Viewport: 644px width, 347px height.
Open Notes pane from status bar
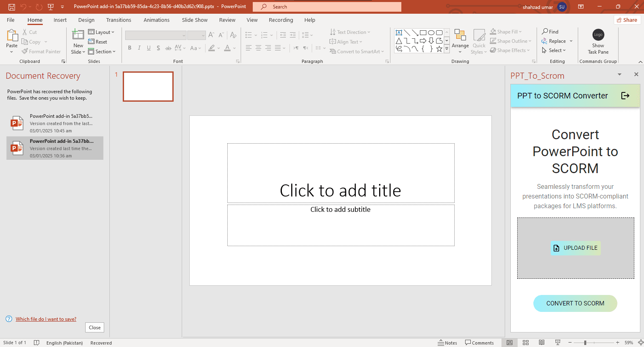pyautogui.click(x=447, y=343)
